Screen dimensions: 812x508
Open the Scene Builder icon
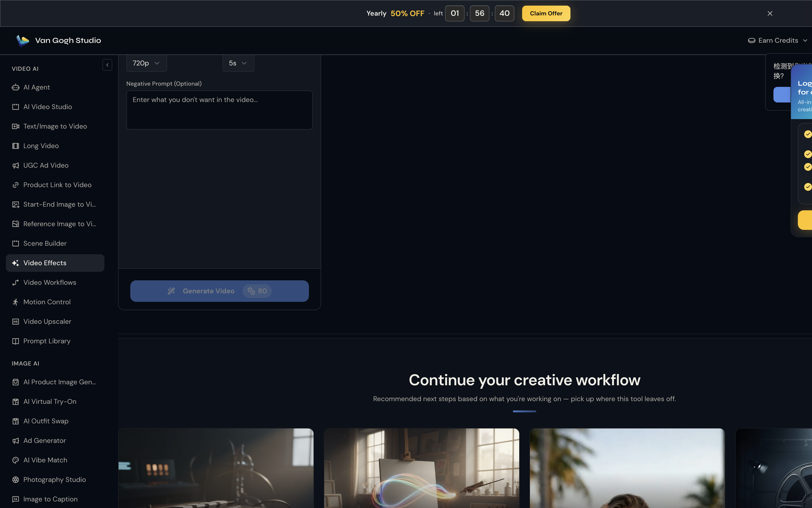(x=15, y=243)
